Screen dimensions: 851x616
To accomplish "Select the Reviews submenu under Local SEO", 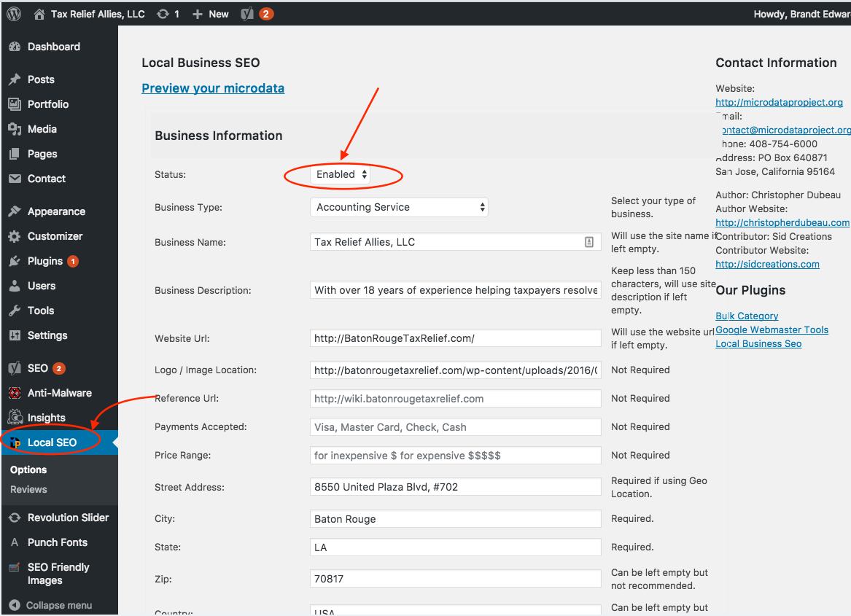I will coord(28,490).
